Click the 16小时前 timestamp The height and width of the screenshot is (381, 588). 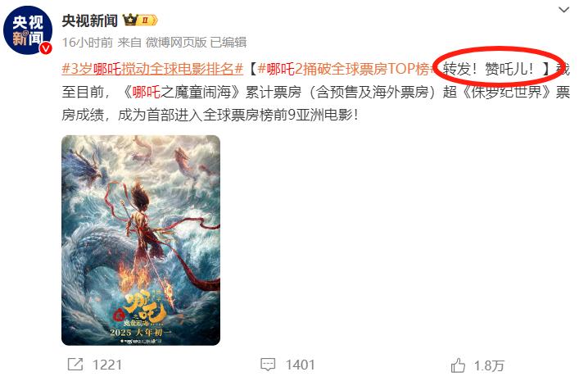click(x=88, y=42)
